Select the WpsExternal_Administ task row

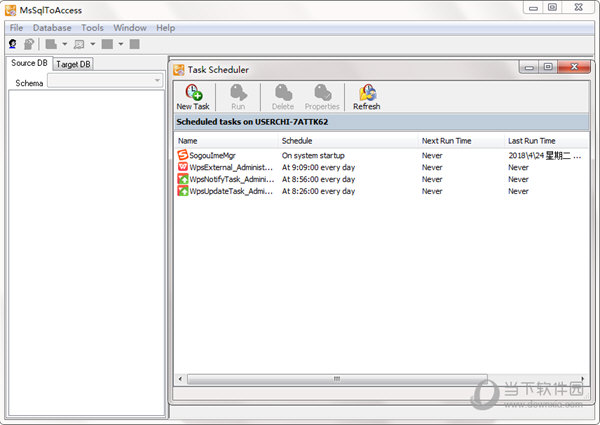(224, 167)
